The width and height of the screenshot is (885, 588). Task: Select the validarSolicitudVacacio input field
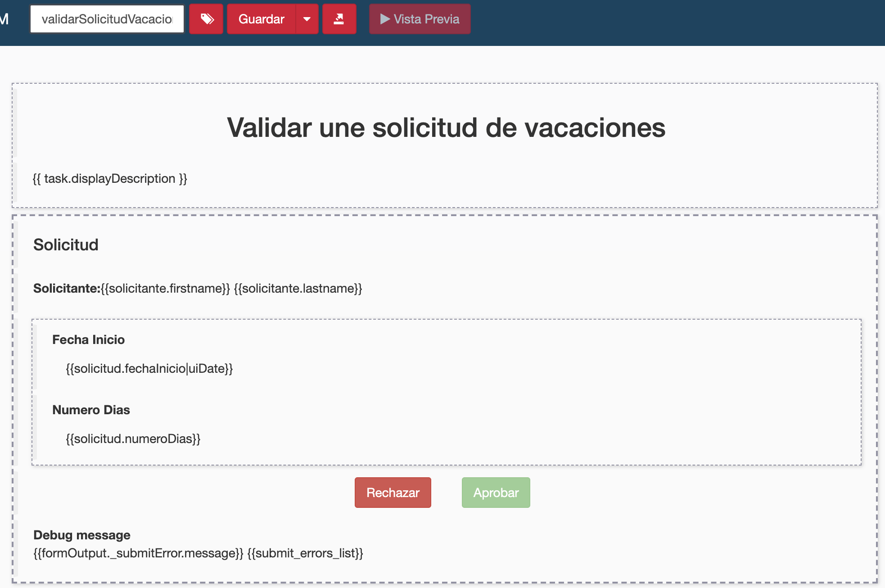108,18
